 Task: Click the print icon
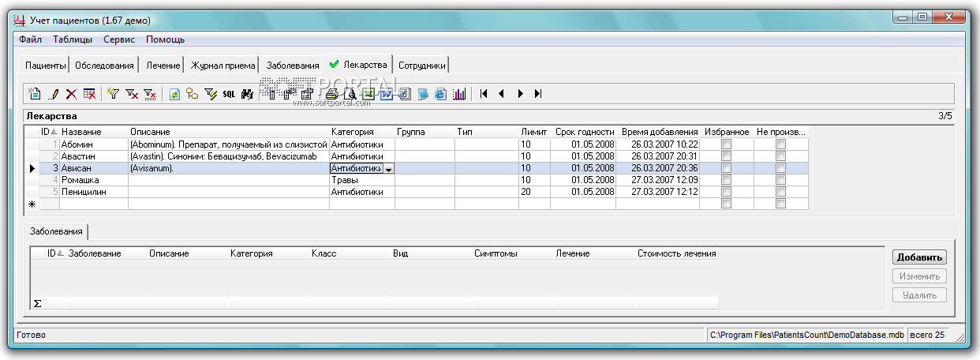point(332,94)
